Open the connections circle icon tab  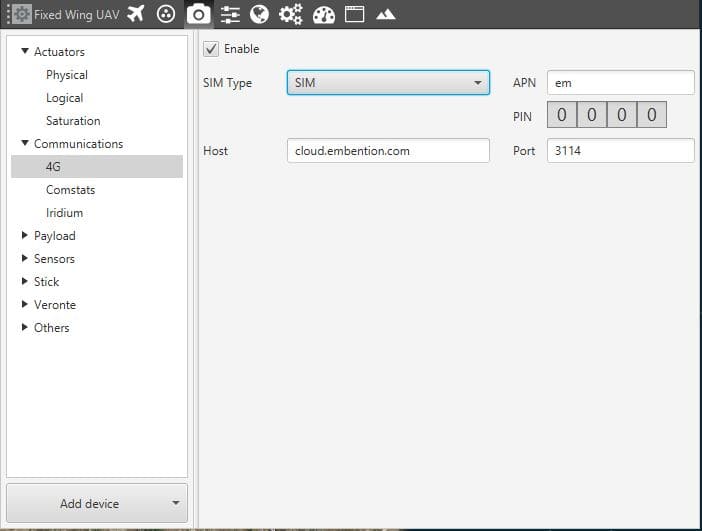[x=166, y=14]
